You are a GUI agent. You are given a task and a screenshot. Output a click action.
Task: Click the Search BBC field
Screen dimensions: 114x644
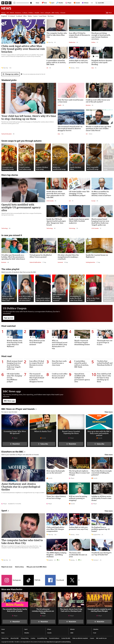pyautogui.click(x=103, y=3)
